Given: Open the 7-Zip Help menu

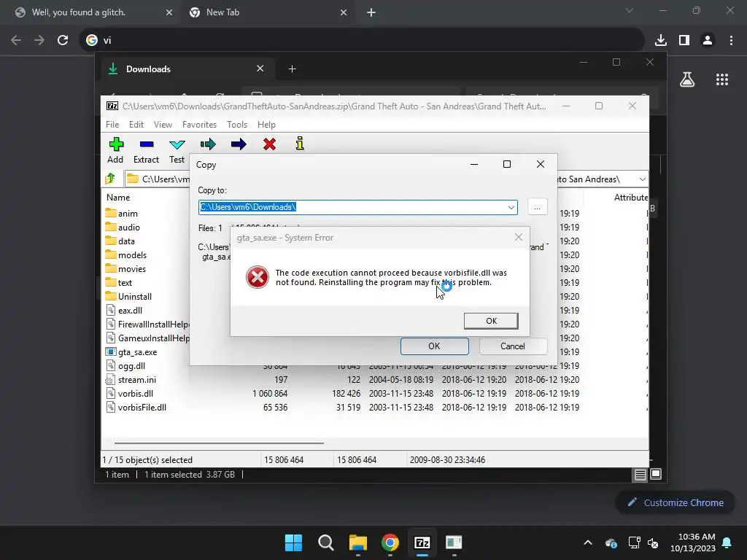Looking at the screenshot, I should (266, 124).
